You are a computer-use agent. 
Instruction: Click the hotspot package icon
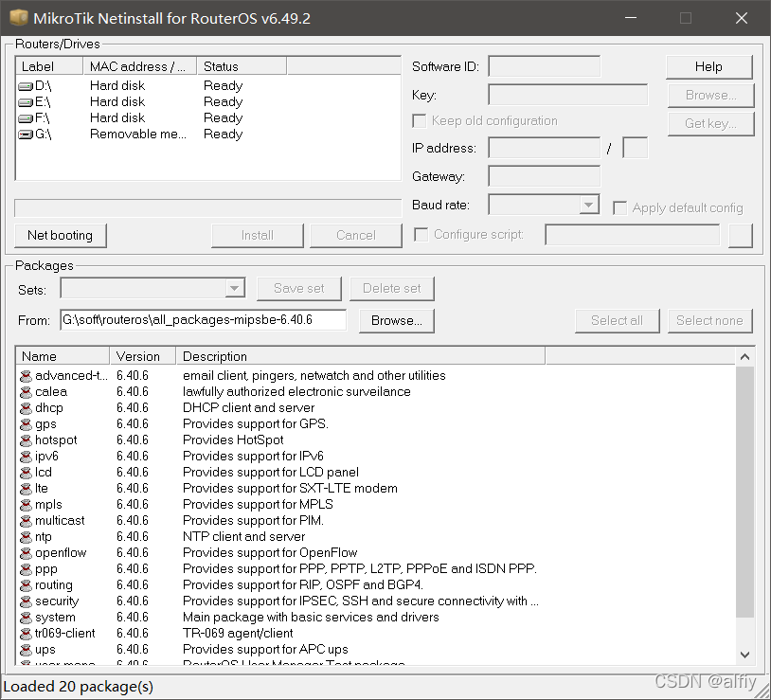tap(26, 440)
